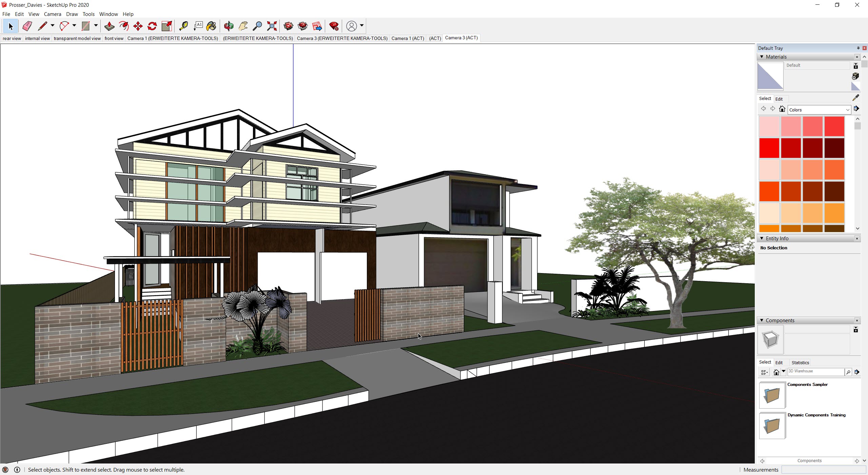
Task: Click the Zoom Extents tool
Action: tap(272, 26)
